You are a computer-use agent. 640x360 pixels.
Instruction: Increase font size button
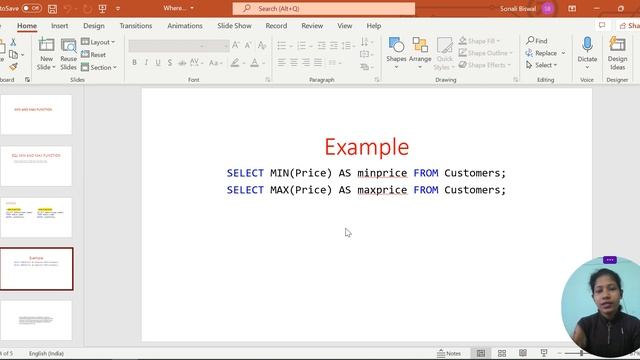(236, 45)
